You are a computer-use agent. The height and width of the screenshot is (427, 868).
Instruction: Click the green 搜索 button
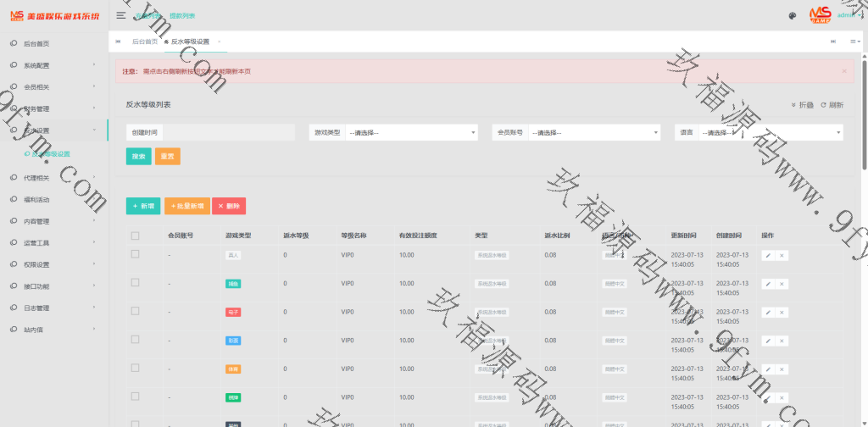click(x=138, y=157)
